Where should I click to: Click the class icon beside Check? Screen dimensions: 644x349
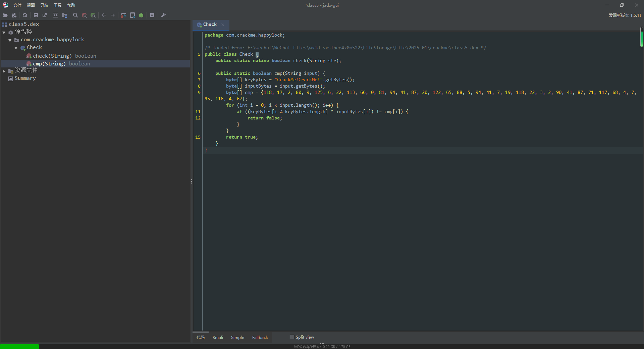[x=23, y=48]
